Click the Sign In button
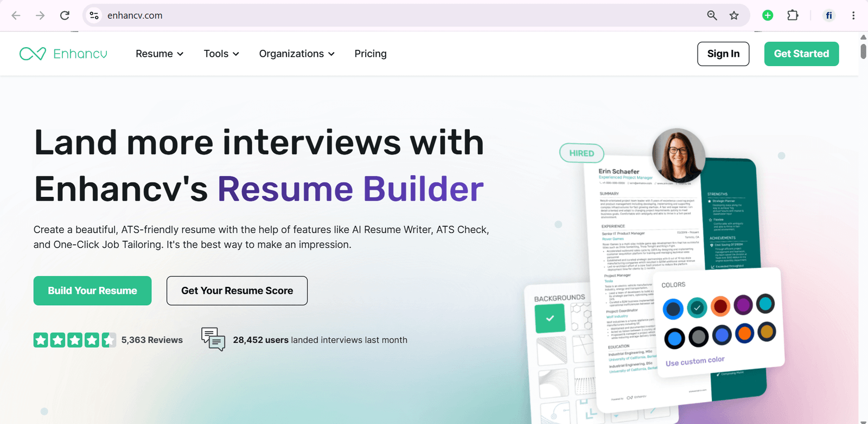This screenshot has width=868, height=424. [723, 54]
